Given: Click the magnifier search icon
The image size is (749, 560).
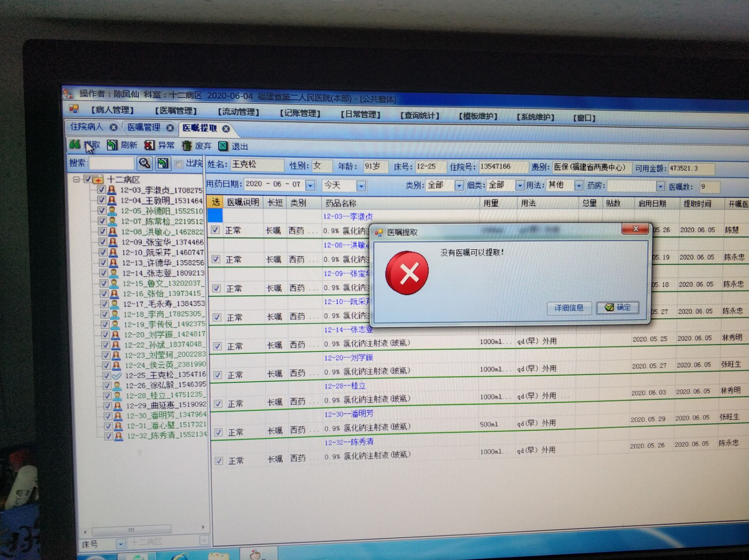Looking at the screenshot, I should 144,163.
